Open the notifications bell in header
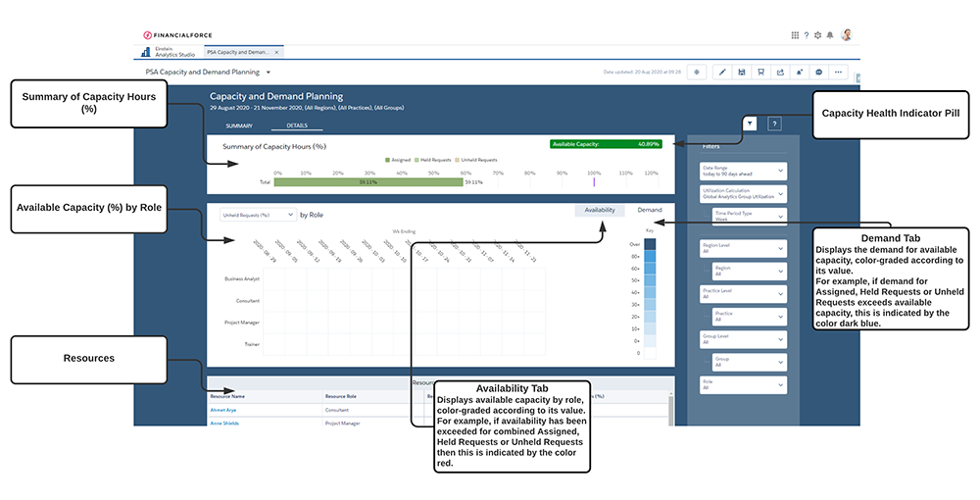 (x=830, y=35)
